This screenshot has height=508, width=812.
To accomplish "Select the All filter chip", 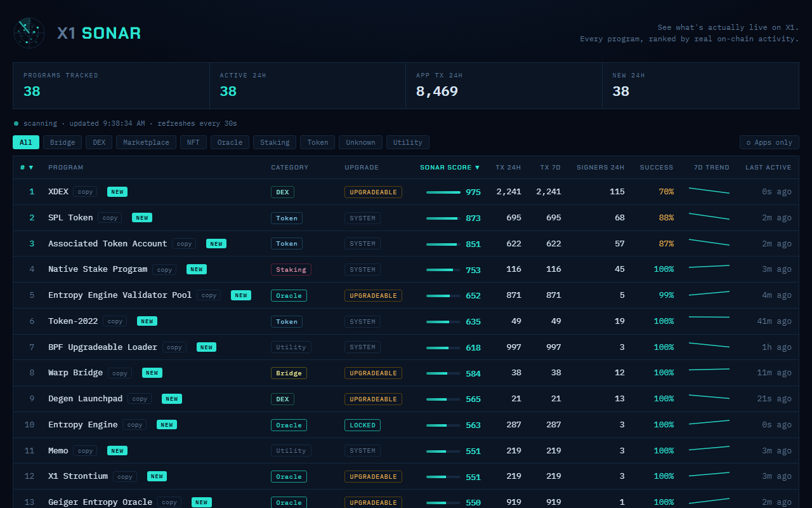I will pyautogui.click(x=26, y=142).
